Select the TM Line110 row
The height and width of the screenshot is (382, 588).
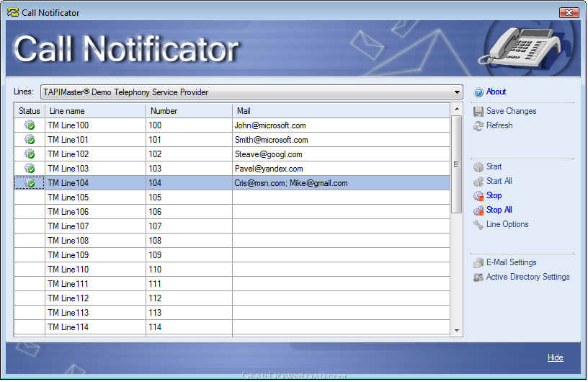232,270
